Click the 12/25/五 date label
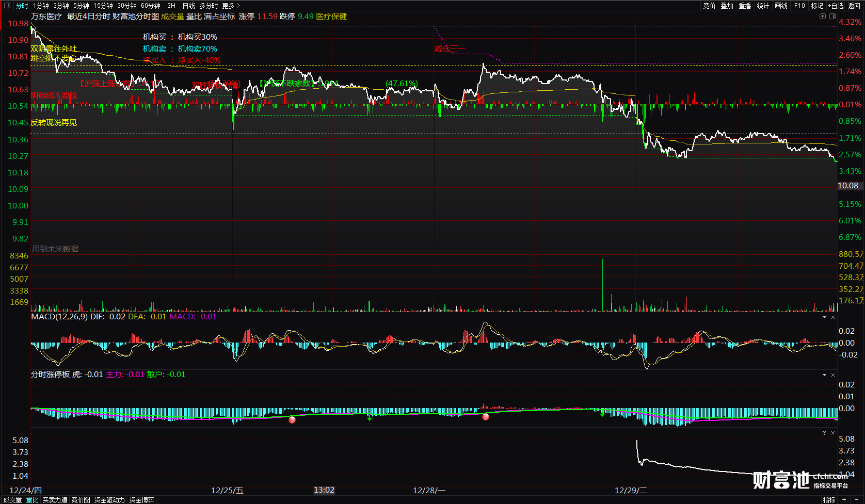 coord(227,490)
